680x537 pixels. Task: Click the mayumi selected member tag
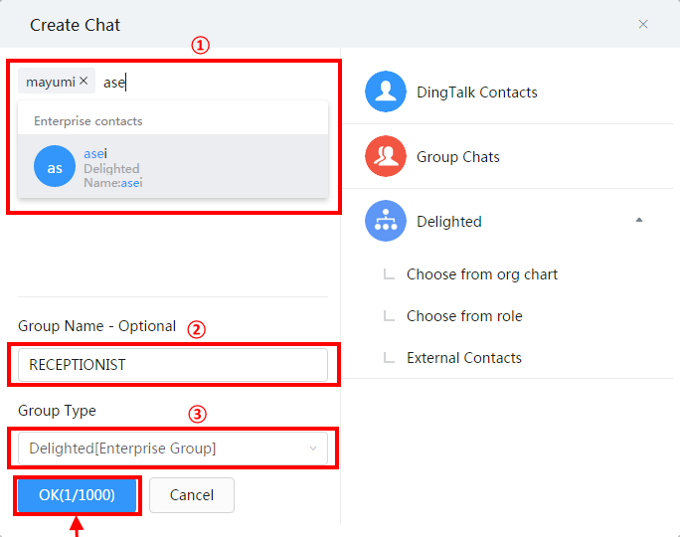pyautogui.click(x=49, y=82)
